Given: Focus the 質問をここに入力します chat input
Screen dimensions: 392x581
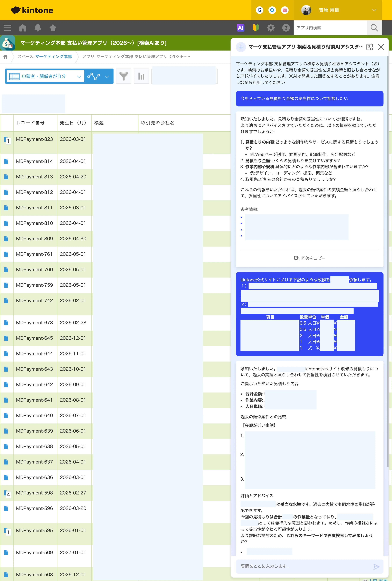Looking at the screenshot, I should pyautogui.click(x=305, y=566).
